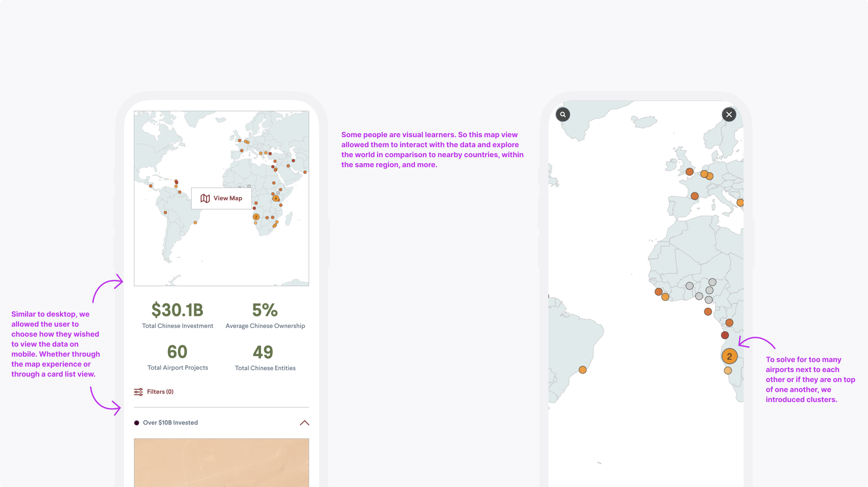The width and height of the screenshot is (868, 487).
Task: Click the dark Over $10B legend dot
Action: click(x=137, y=423)
